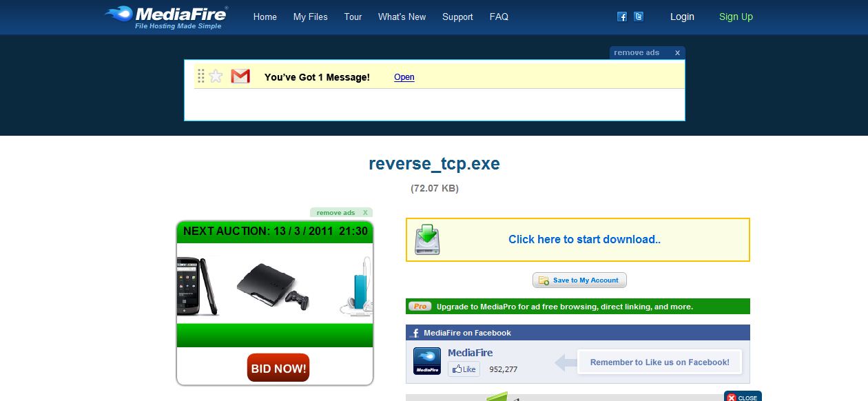Click the reverse_tcp.exe file title
The image size is (868, 401).
[434, 164]
